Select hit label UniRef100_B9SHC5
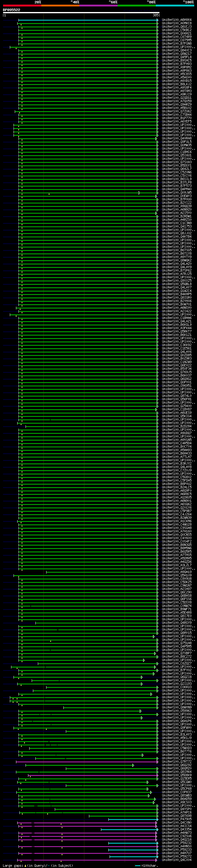The height and width of the screenshot is (868, 197). (177, 60)
